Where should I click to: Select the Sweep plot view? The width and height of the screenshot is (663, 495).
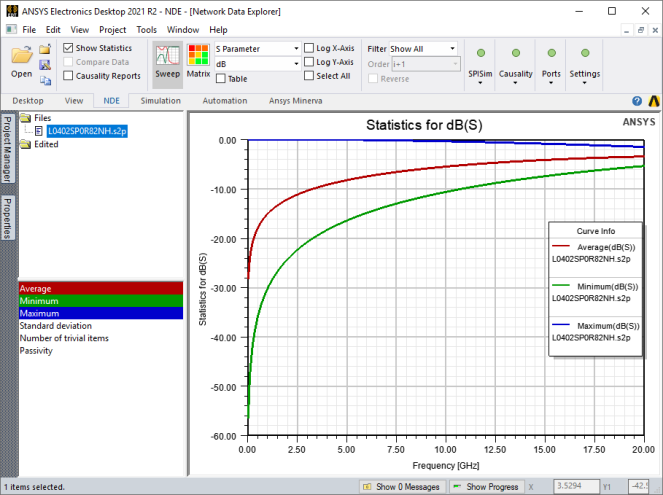pos(167,62)
